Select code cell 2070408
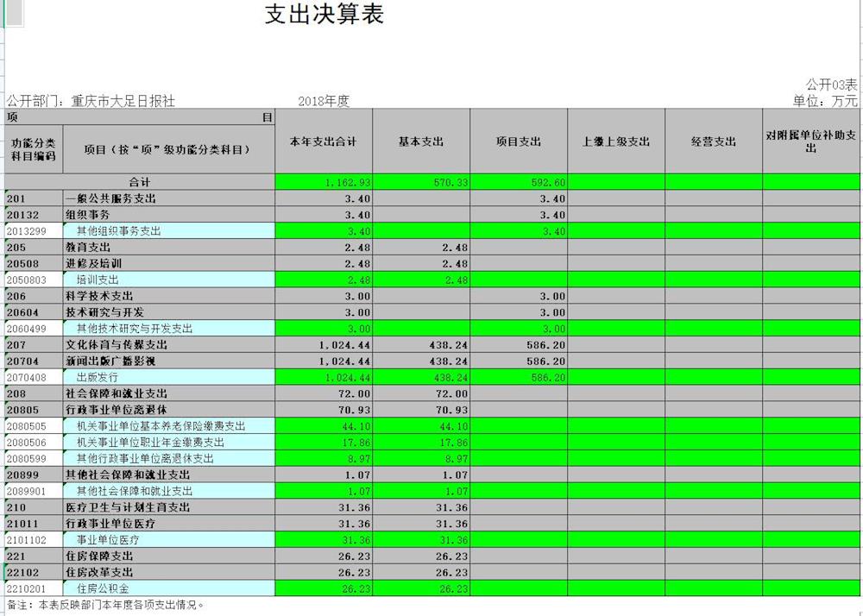This screenshot has height=616, width=863. (33, 377)
